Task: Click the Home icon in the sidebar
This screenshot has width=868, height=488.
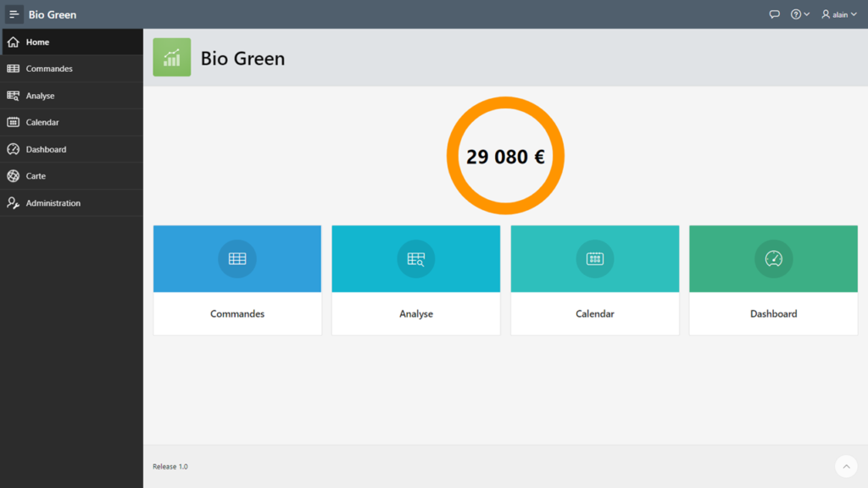Action: click(x=14, y=42)
